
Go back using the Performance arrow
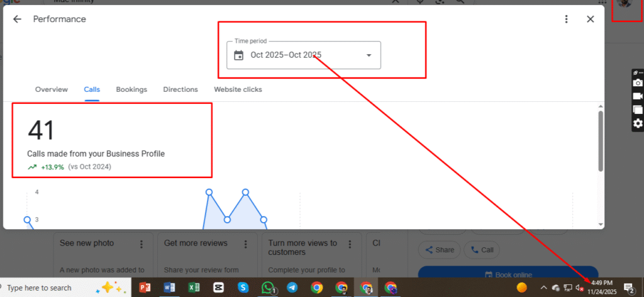click(17, 20)
